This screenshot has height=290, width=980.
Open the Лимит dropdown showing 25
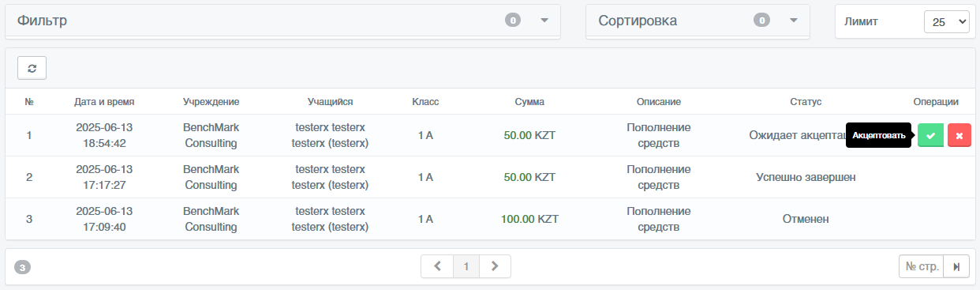[x=946, y=22]
